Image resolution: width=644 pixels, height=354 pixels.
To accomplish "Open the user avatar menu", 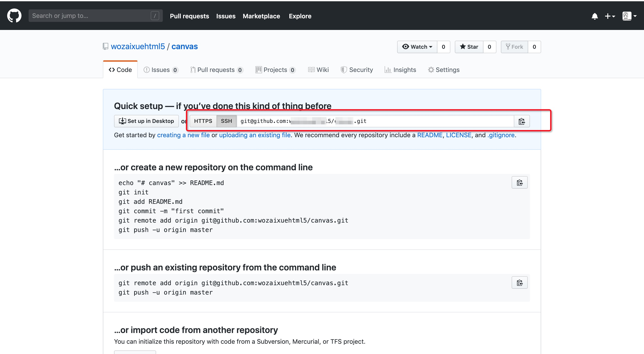I will pyautogui.click(x=629, y=16).
